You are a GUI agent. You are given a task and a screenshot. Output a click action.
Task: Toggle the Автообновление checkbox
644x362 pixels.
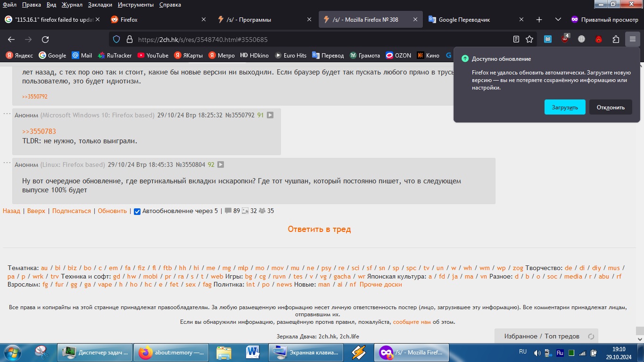(x=137, y=212)
